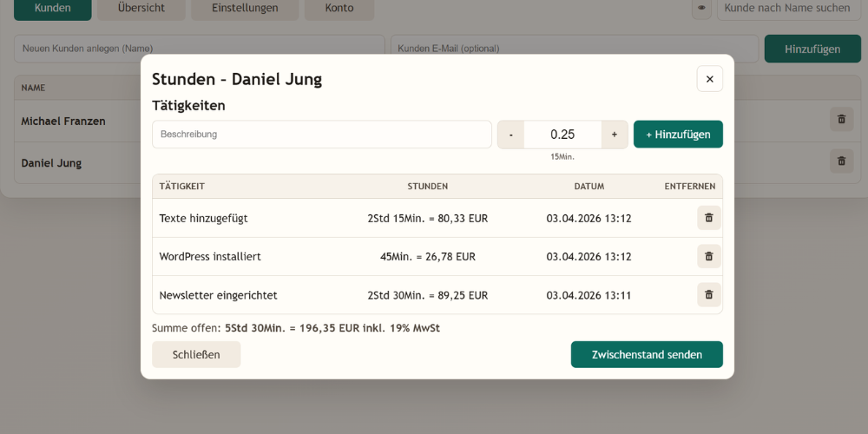Click the hours value field showing 0.25
The height and width of the screenshot is (434, 868).
(562, 135)
